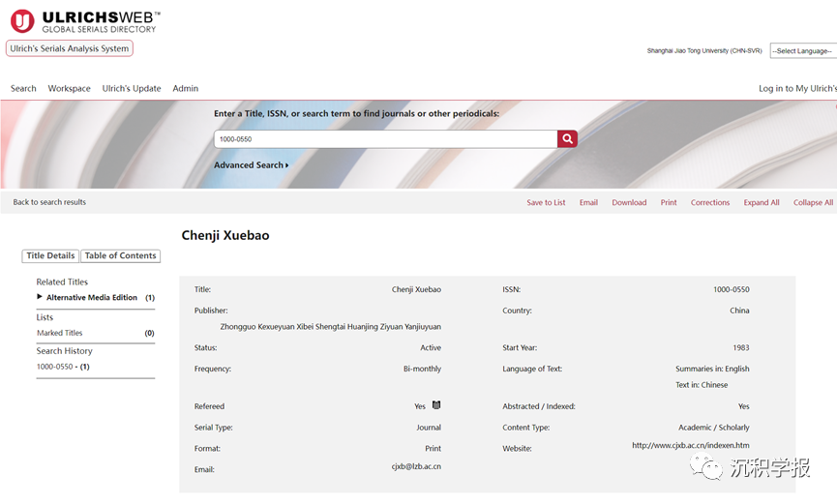This screenshot has width=837, height=504.
Task: Open the Admin menu
Action: (x=185, y=88)
